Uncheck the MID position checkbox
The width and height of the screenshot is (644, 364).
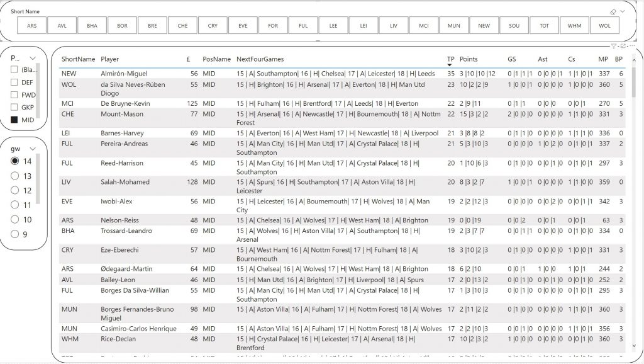click(x=14, y=120)
